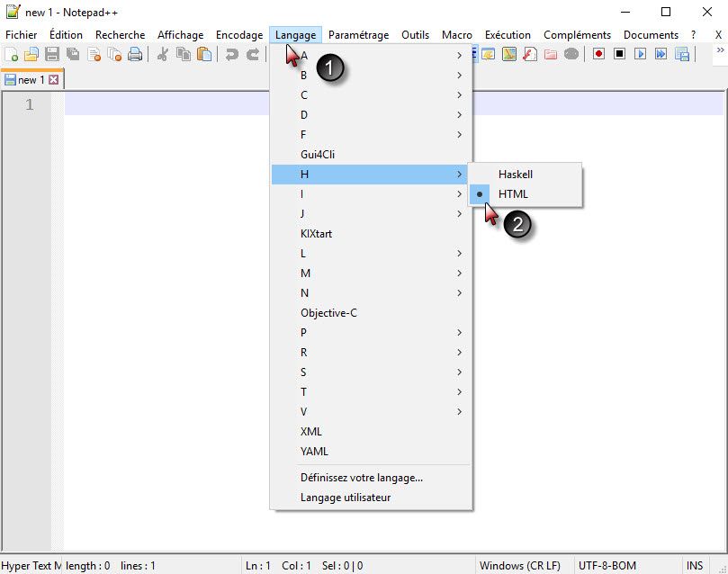Stop macro recording black square button

(619, 54)
